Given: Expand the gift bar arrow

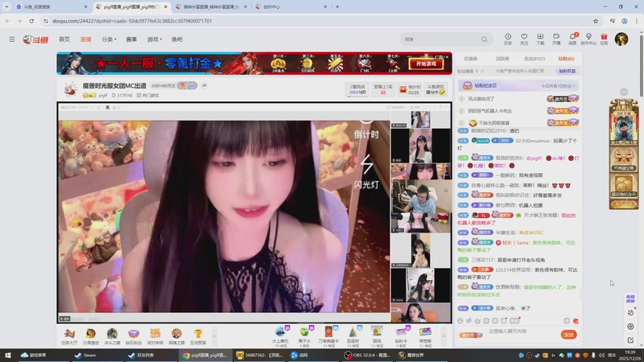Looking at the screenshot, I should pyautogui.click(x=444, y=336).
